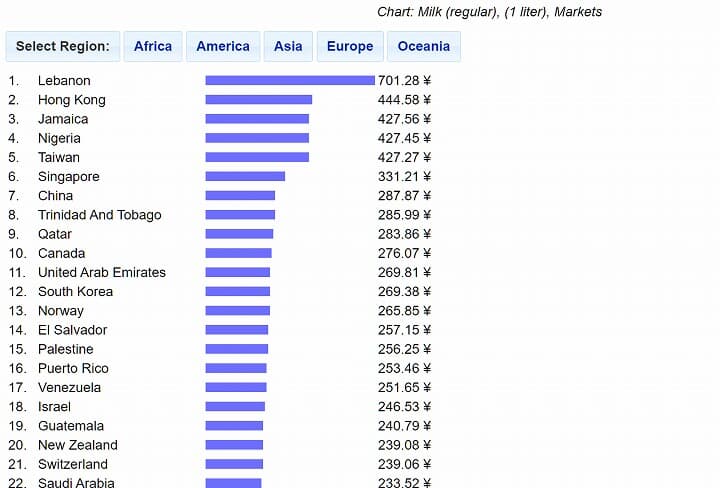
Task: Click the South Korea bar
Action: pos(237,292)
